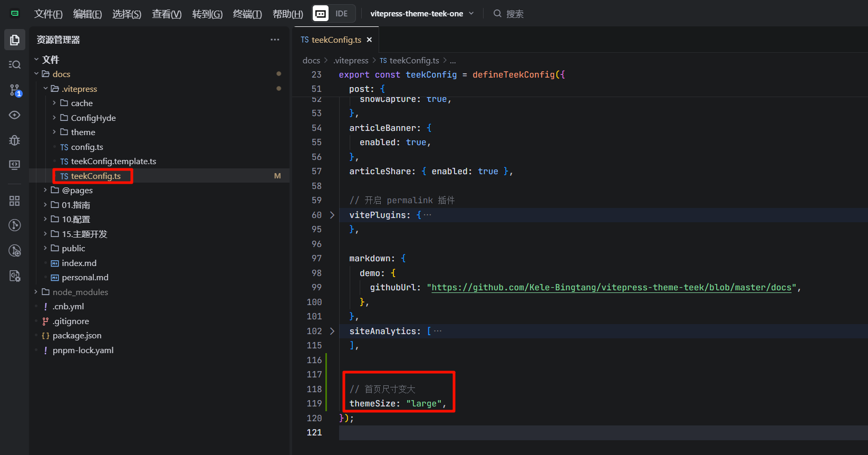Click the bug-shaped debug icon

pos(15,140)
